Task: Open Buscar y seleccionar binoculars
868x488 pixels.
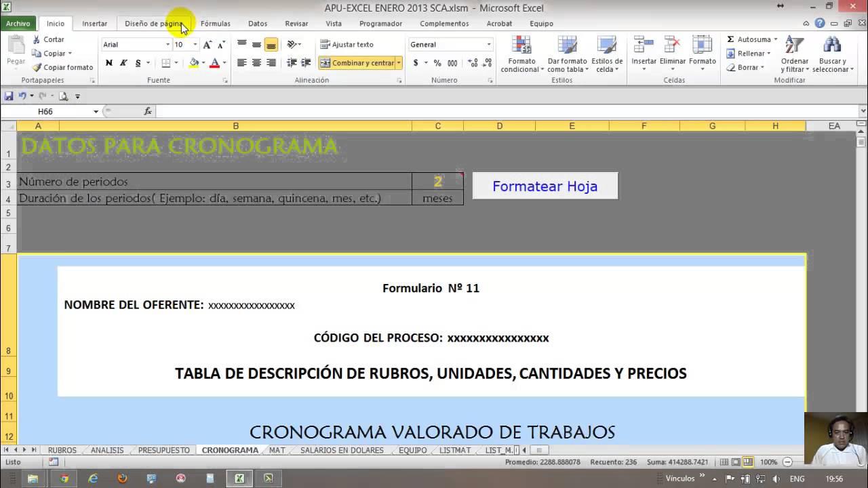Action: (x=833, y=54)
